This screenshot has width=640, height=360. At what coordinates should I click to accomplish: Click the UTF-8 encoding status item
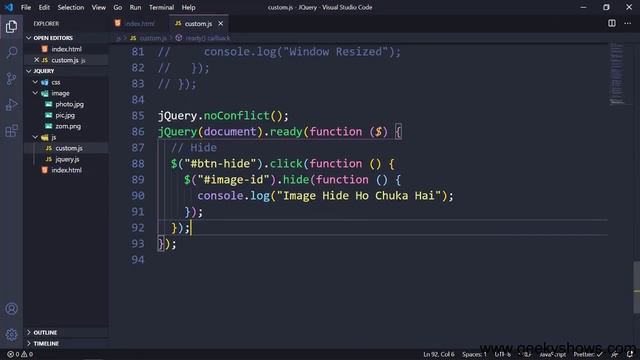coord(502,354)
